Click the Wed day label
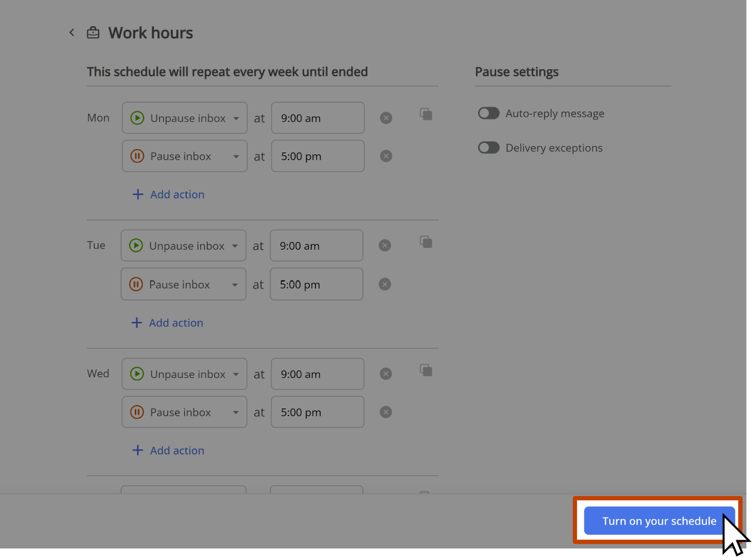Image resolution: width=755 pixels, height=560 pixels. [98, 374]
